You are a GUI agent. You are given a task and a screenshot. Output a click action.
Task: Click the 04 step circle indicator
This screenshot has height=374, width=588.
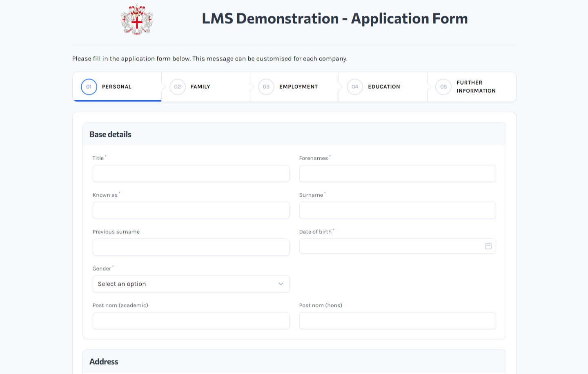(x=354, y=87)
